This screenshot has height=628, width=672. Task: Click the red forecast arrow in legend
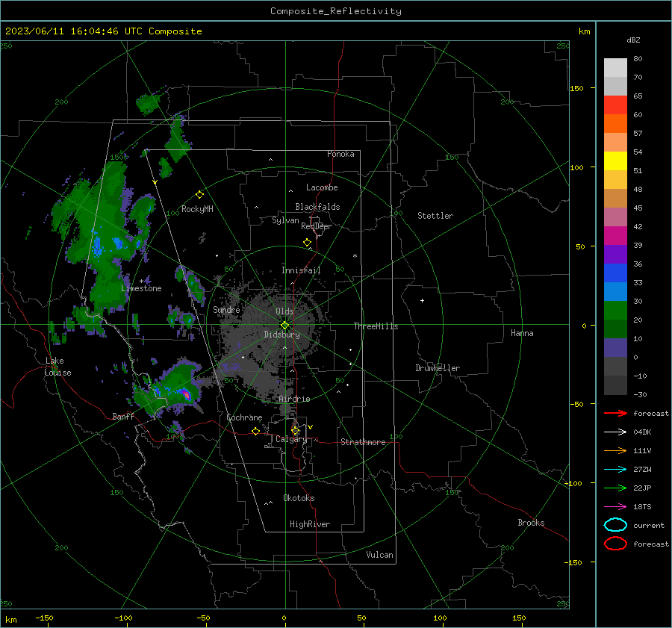(615, 413)
